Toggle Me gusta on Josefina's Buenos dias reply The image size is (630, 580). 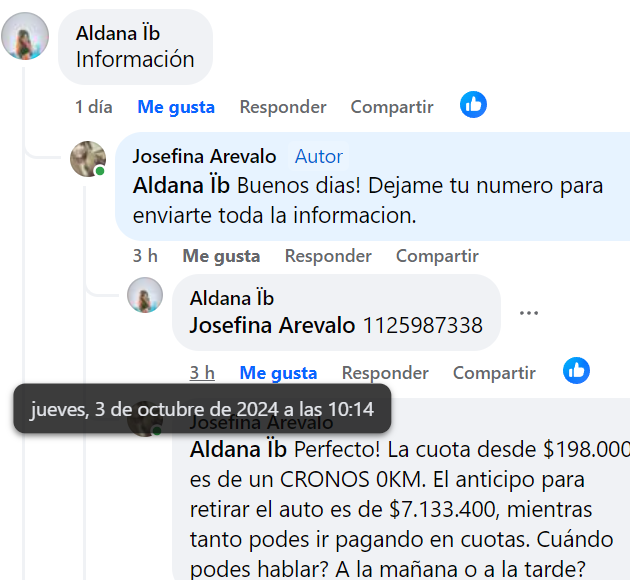click(x=221, y=256)
